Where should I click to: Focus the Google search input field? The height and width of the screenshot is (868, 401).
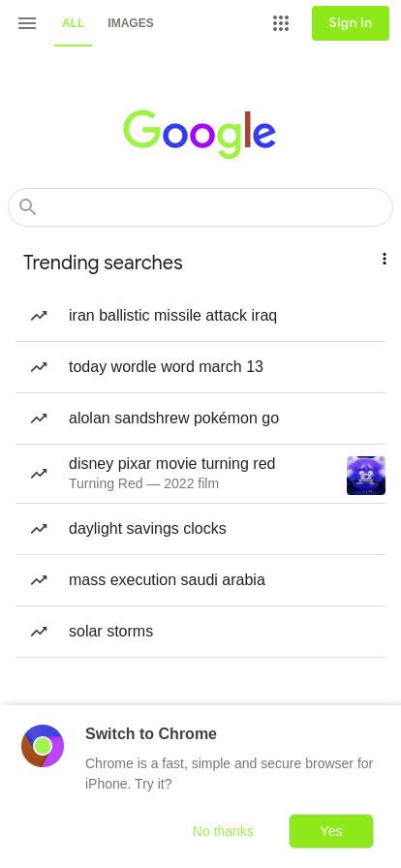click(x=200, y=207)
